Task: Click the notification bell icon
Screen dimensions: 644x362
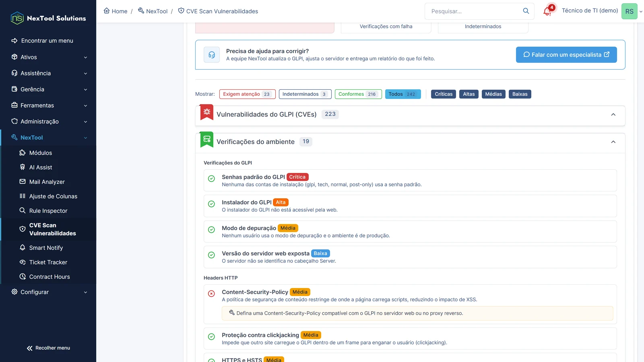Action: [x=547, y=11]
